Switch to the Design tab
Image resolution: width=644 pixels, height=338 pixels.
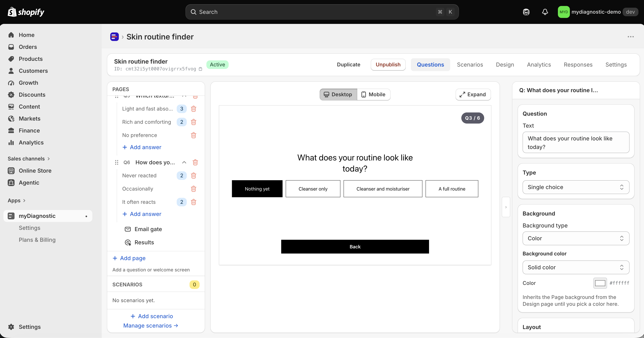pyautogui.click(x=505, y=65)
